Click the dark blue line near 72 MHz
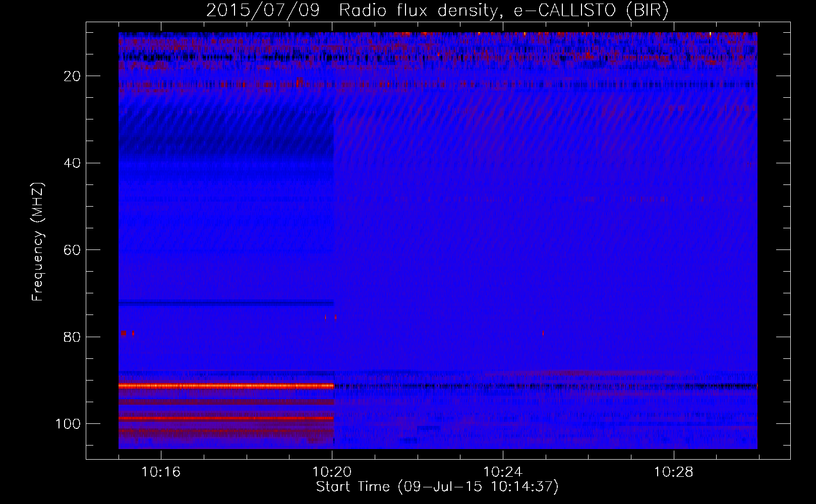 tap(226, 303)
